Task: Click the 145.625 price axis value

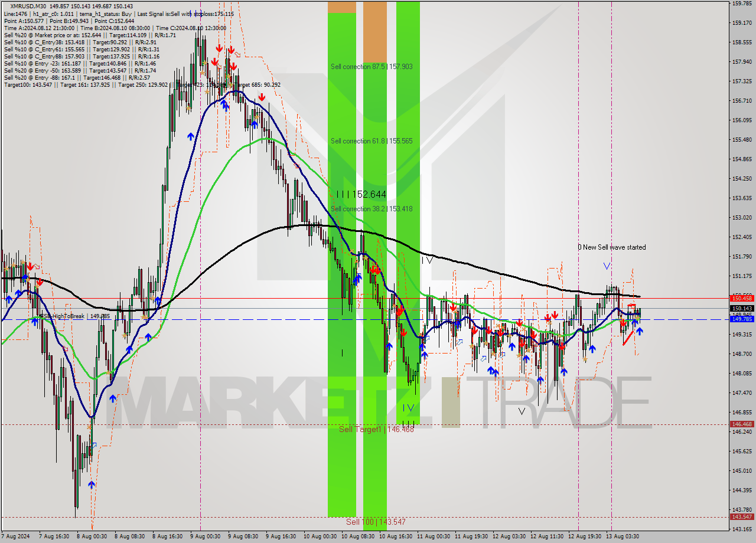Action: pyautogui.click(x=741, y=451)
